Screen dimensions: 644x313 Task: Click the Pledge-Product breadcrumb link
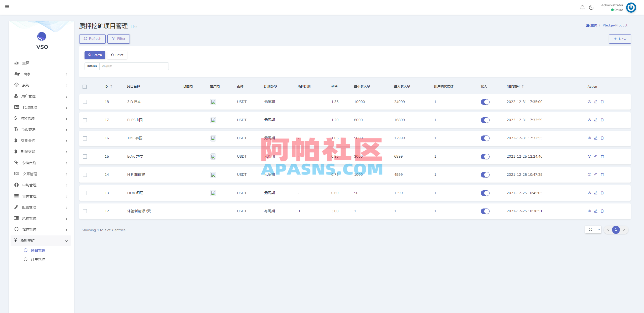click(x=615, y=25)
